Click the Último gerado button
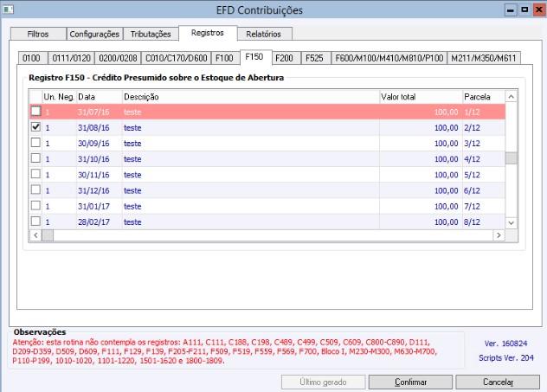547x392 pixels. [324, 382]
